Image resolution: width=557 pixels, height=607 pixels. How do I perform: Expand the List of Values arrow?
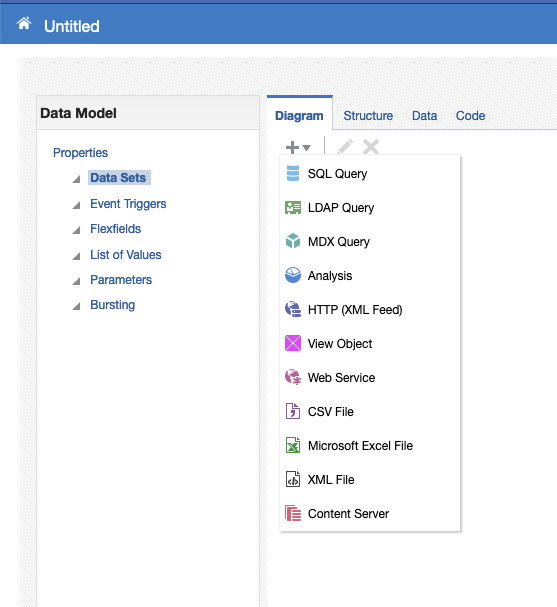pos(76,256)
